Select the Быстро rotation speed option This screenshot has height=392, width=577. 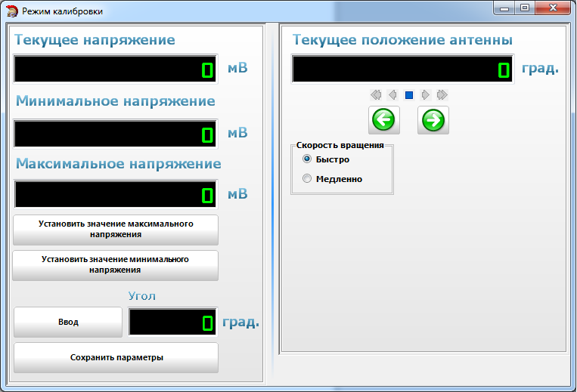(326, 159)
